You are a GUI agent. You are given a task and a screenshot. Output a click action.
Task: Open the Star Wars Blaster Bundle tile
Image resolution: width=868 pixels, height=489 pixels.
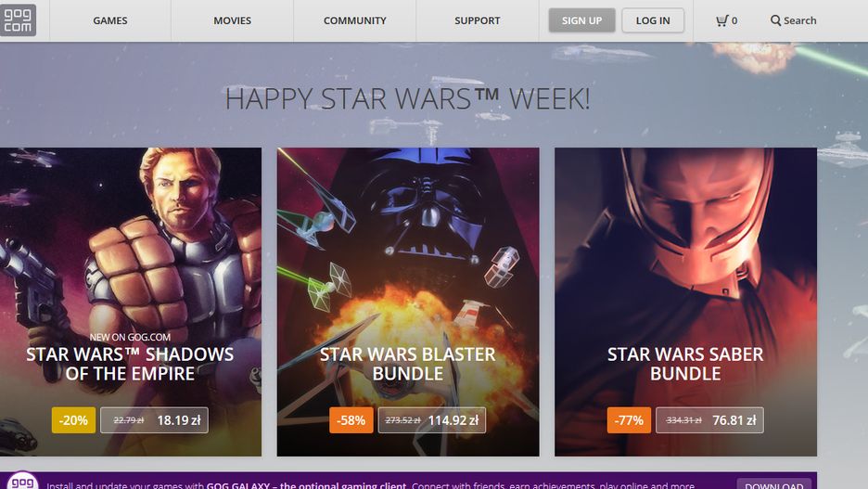(408, 302)
